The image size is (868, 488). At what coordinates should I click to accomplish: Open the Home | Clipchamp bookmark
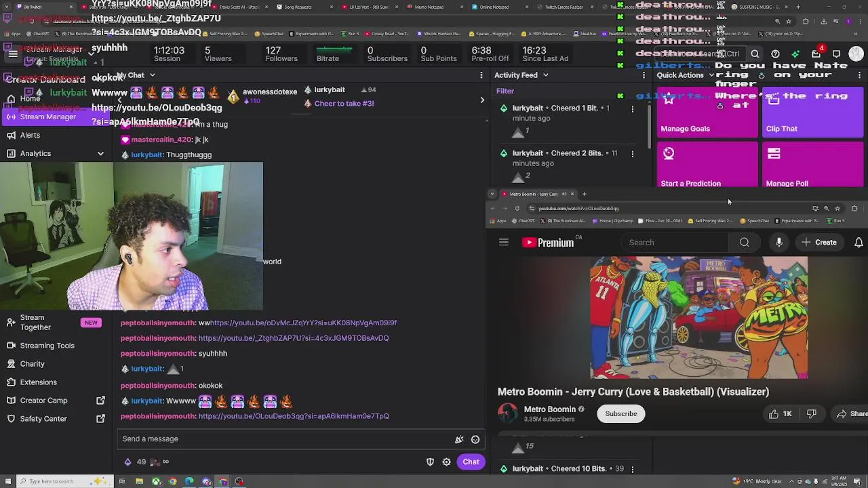612,221
